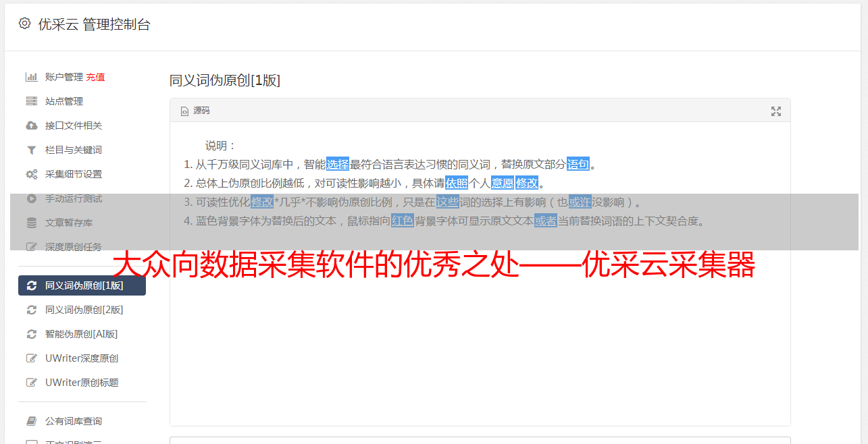Click the highlighted word 依照 in line two

point(457,183)
